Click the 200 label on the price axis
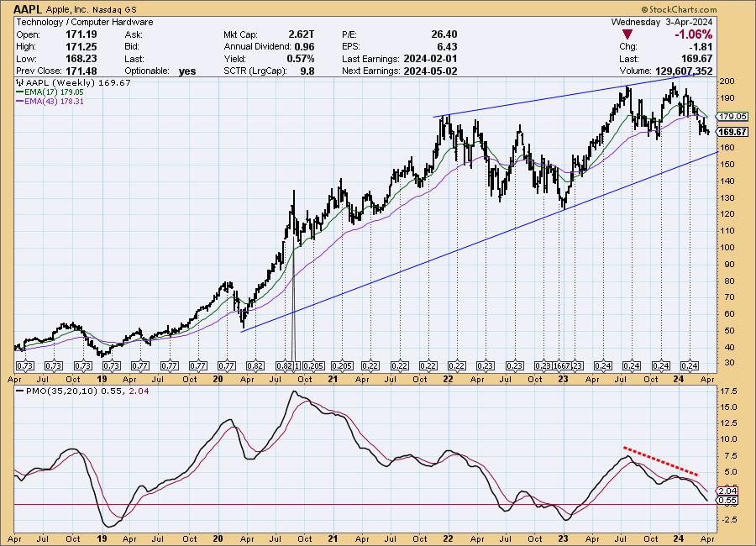Screen dimensions: 756x546 click(727, 81)
